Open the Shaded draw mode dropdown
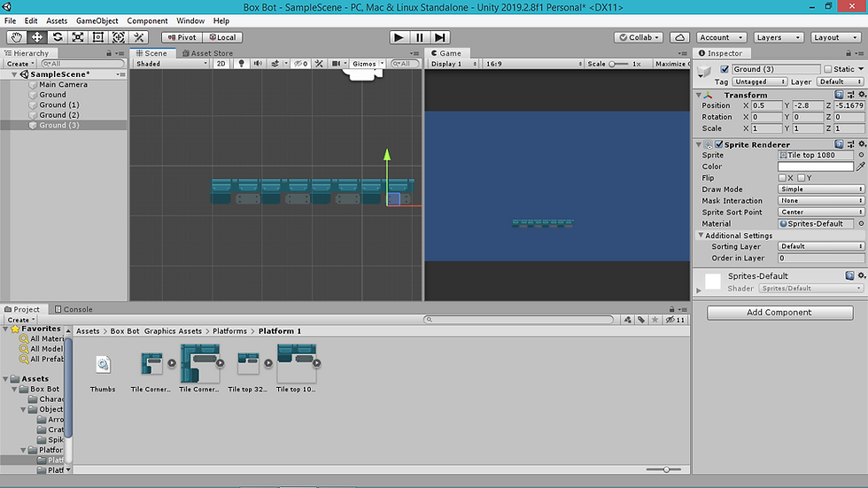 pyautogui.click(x=172, y=64)
